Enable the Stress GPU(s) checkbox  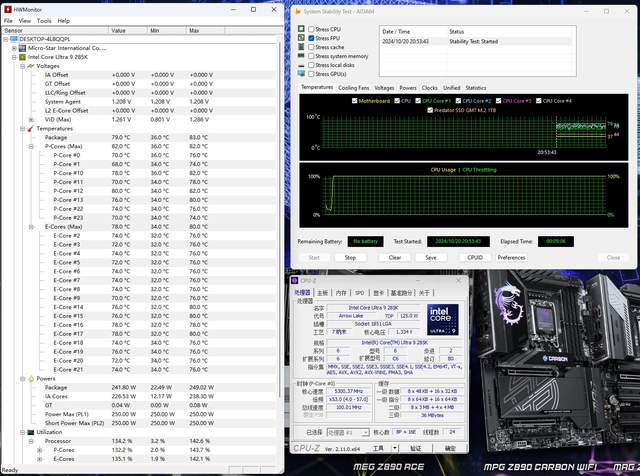point(311,74)
